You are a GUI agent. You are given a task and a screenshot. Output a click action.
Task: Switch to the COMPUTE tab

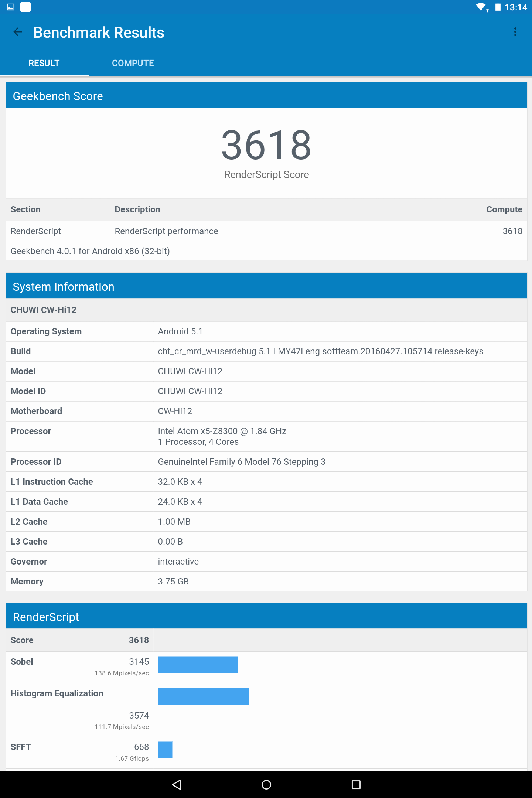(133, 63)
